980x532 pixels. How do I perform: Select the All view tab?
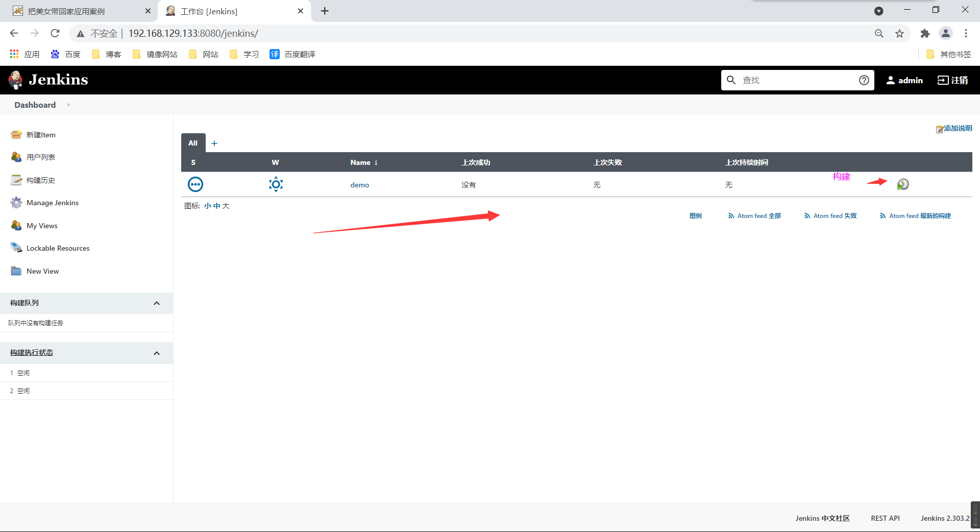pyautogui.click(x=193, y=143)
